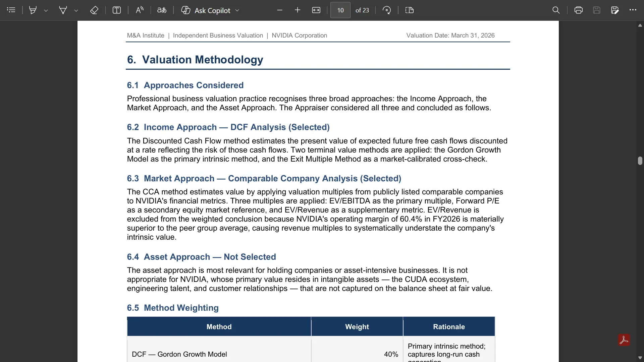
Task: Click the vertical scrollbar thumb
Action: pos(640,161)
